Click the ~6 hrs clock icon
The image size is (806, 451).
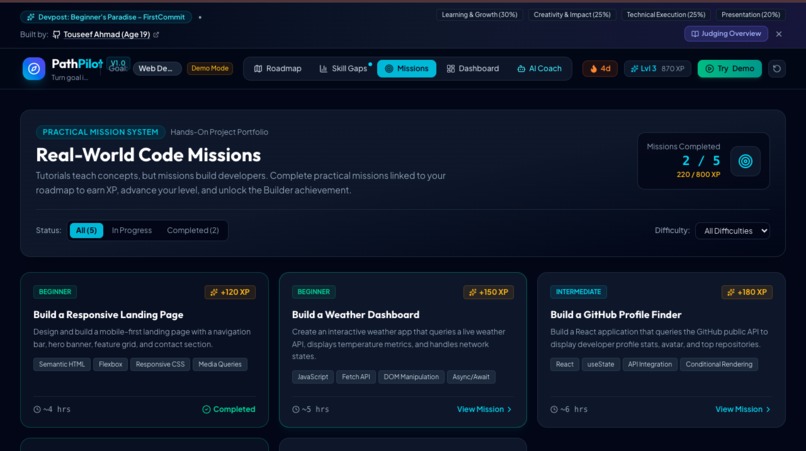point(554,409)
